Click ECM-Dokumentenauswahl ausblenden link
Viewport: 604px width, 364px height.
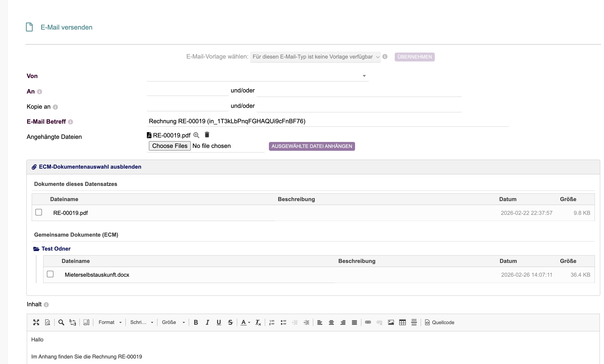90,167
